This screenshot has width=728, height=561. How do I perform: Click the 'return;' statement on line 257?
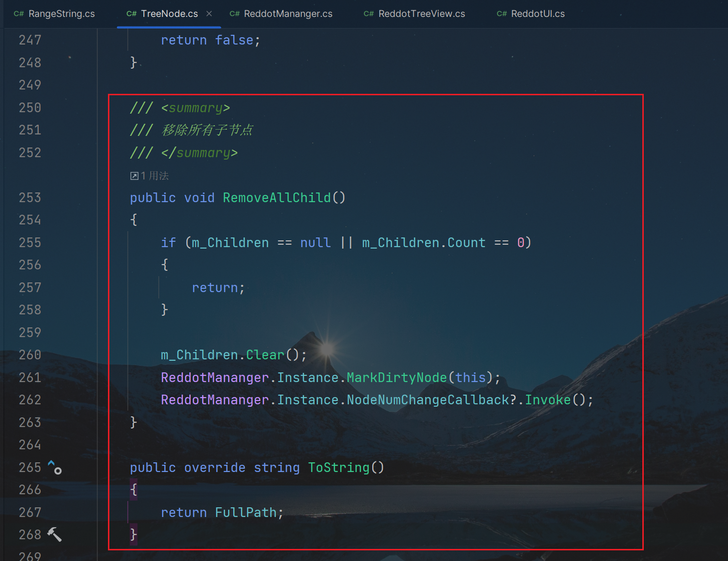coord(218,288)
